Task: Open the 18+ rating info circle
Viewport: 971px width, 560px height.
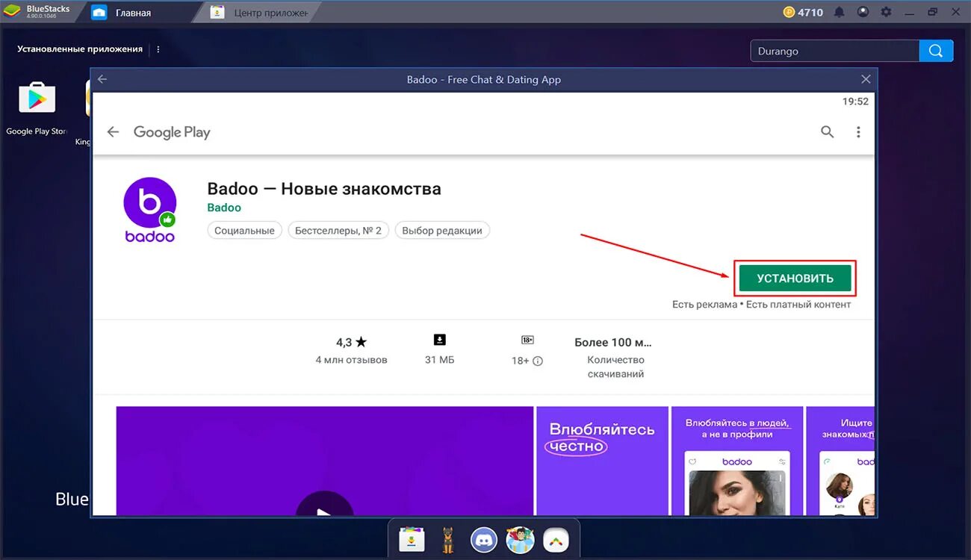Action: pyautogui.click(x=538, y=361)
